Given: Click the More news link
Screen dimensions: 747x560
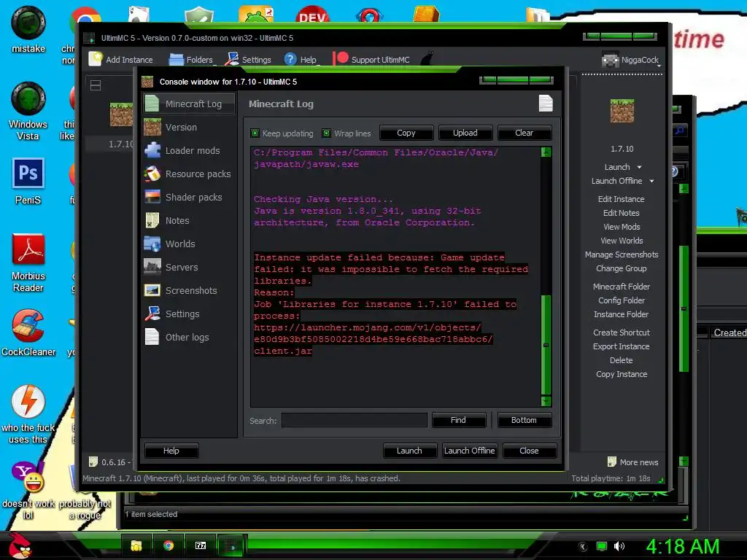Looking at the screenshot, I should click(x=633, y=462).
